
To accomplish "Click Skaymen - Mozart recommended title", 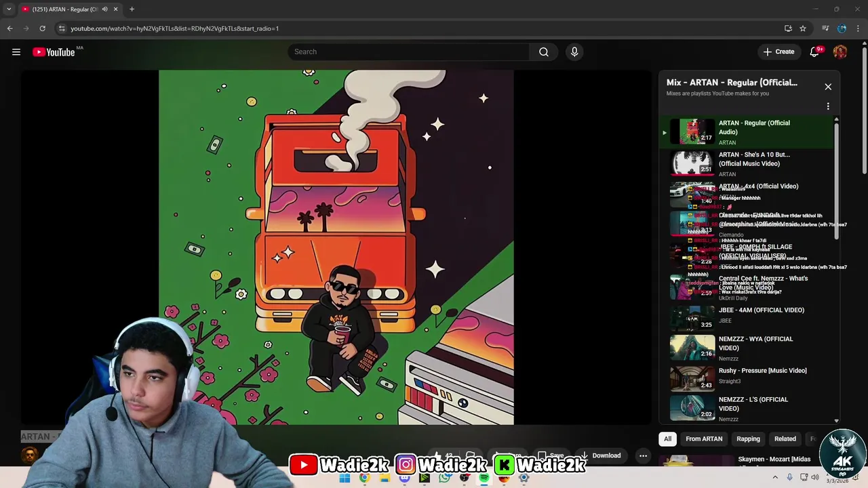I will point(774,460).
